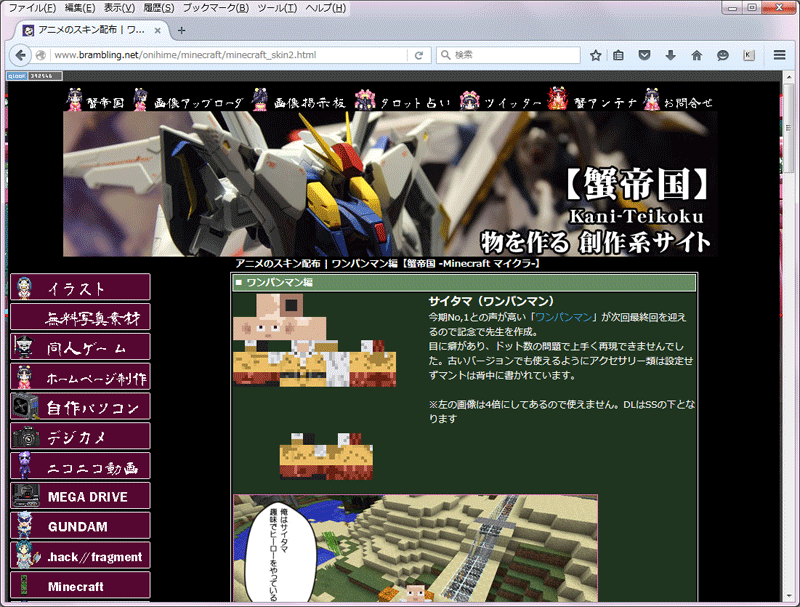This screenshot has width=800, height=607.
Task: Click the site identity globe icon
Action: coord(41,55)
